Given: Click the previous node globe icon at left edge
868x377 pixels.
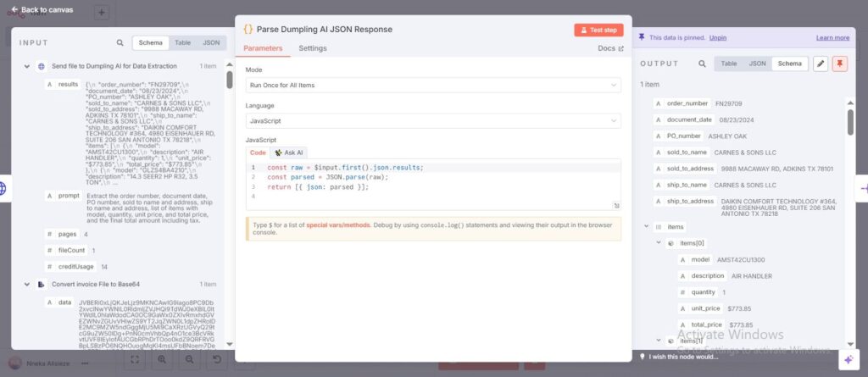Looking at the screenshot, I should coord(3,189).
